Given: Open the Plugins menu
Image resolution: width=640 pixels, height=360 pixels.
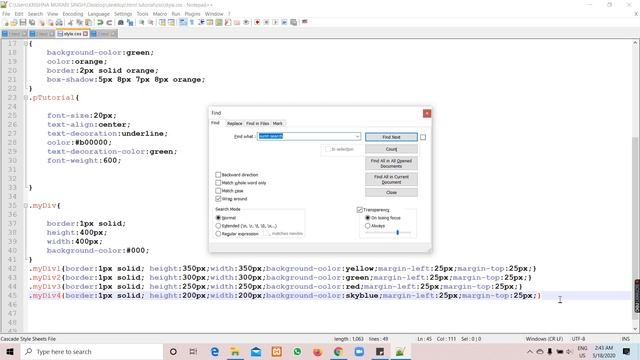Looking at the screenshot, I should 192,14.
